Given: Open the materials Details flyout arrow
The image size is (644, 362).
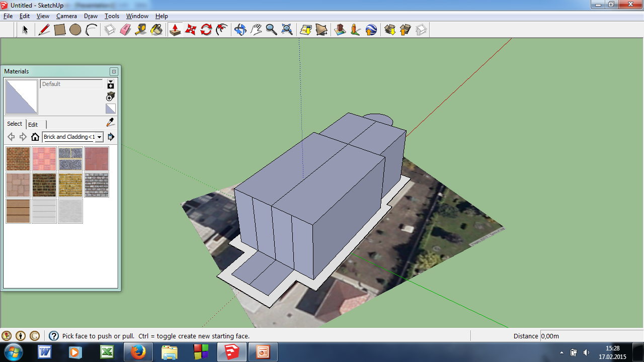Looking at the screenshot, I should (111, 137).
